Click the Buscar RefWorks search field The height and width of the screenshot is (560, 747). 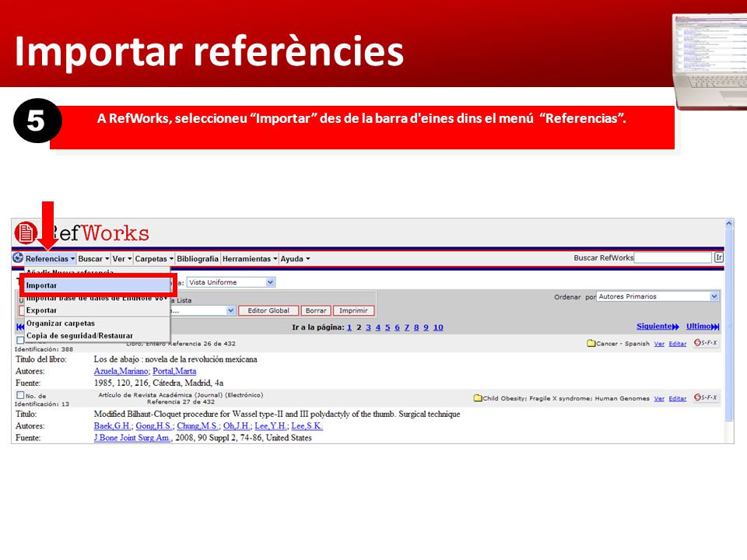coord(672,257)
